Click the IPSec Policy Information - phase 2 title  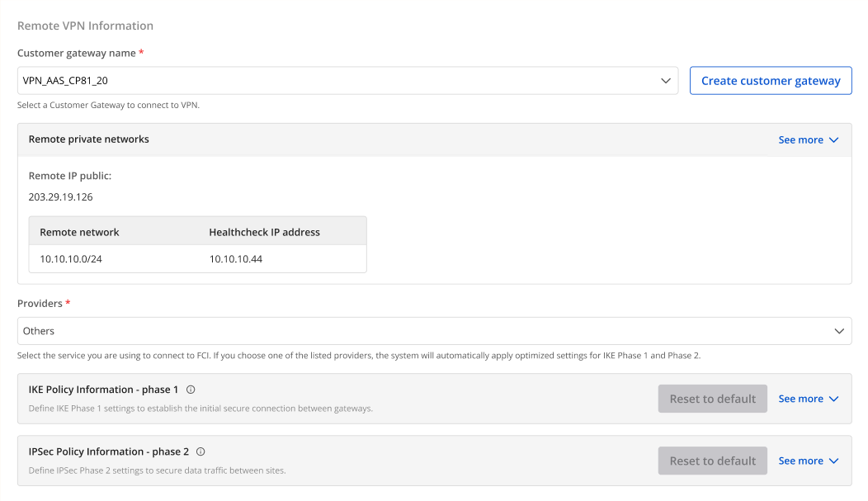tap(109, 451)
